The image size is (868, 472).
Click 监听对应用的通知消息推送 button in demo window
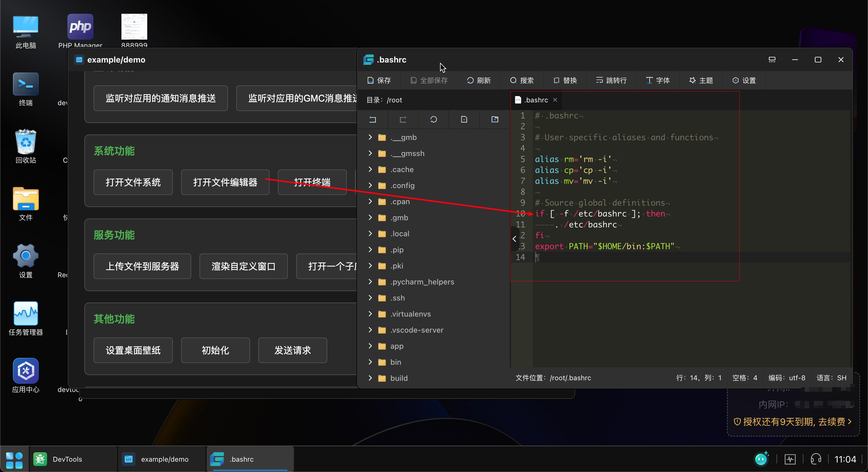(160, 98)
